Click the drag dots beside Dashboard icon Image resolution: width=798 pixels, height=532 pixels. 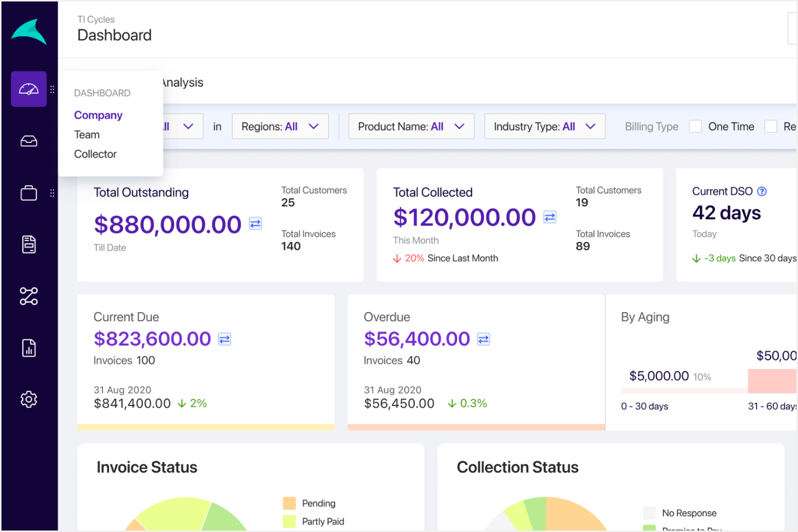52,90
